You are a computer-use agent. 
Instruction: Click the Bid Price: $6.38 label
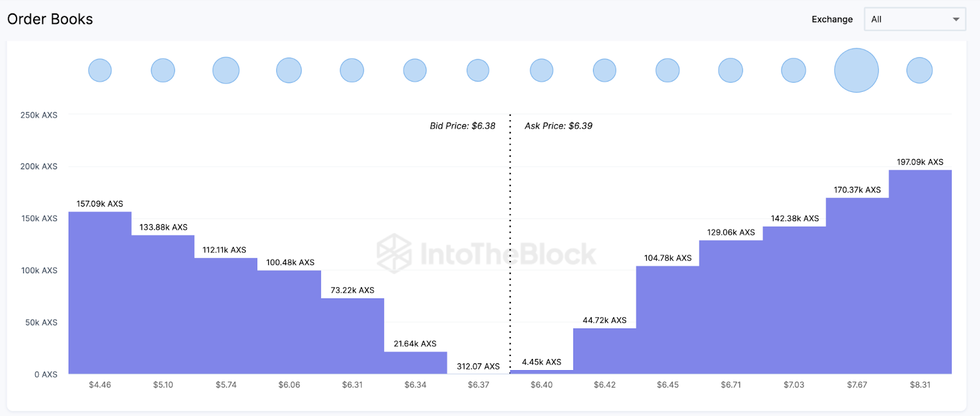click(462, 126)
